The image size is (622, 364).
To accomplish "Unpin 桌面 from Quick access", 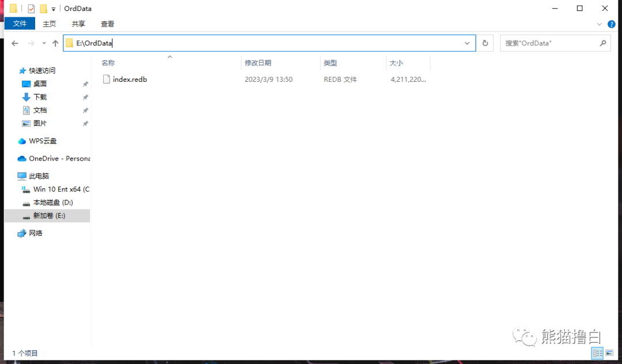I will tap(85, 84).
